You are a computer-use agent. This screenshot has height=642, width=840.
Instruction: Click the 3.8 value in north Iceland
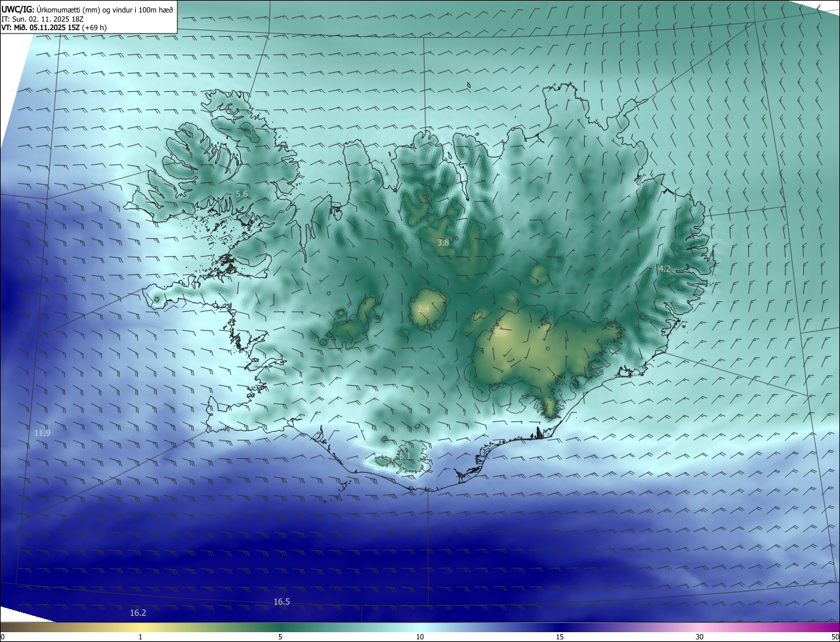[x=443, y=242]
